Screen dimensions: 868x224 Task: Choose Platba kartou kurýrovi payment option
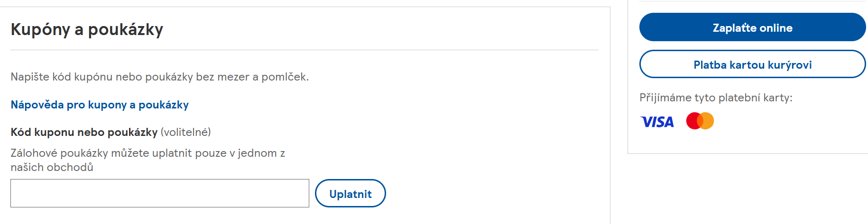click(x=752, y=64)
